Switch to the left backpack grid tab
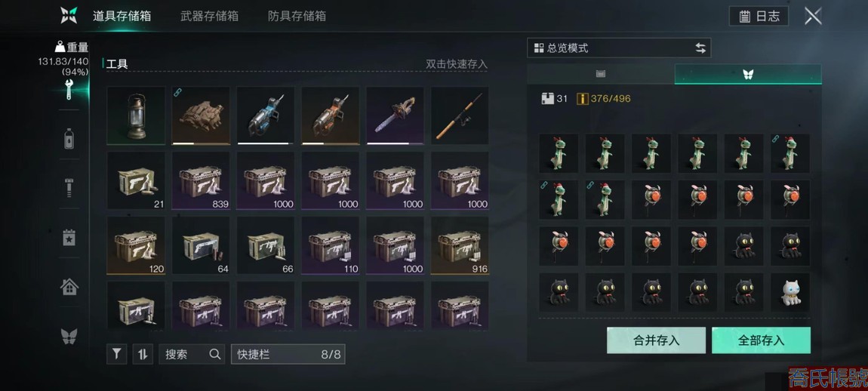 click(x=601, y=74)
